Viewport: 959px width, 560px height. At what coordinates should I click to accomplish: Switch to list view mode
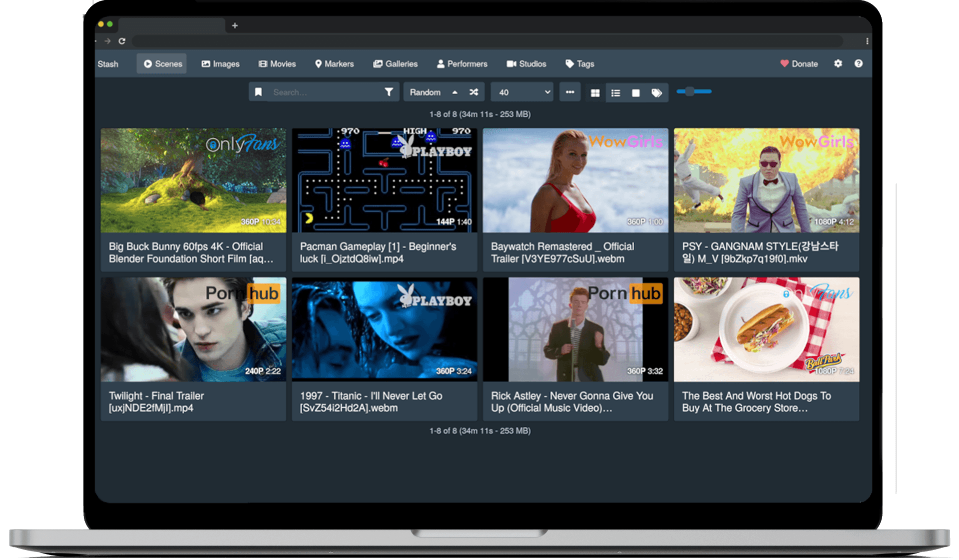(x=615, y=93)
